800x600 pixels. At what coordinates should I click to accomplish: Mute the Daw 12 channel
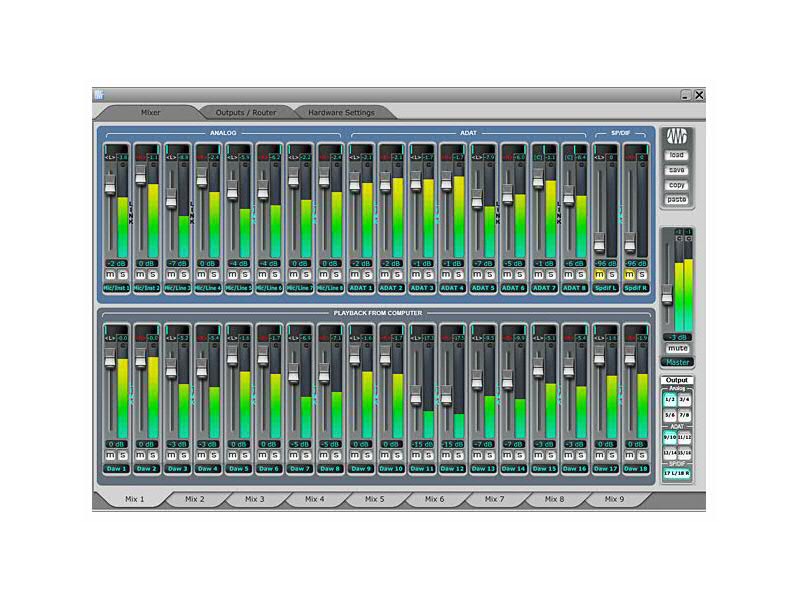coord(447,456)
